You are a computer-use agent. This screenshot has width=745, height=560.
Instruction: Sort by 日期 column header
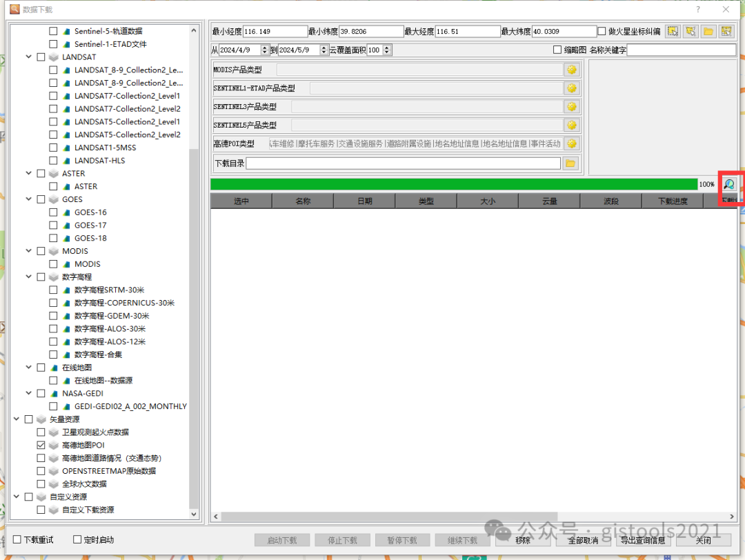pyautogui.click(x=364, y=201)
